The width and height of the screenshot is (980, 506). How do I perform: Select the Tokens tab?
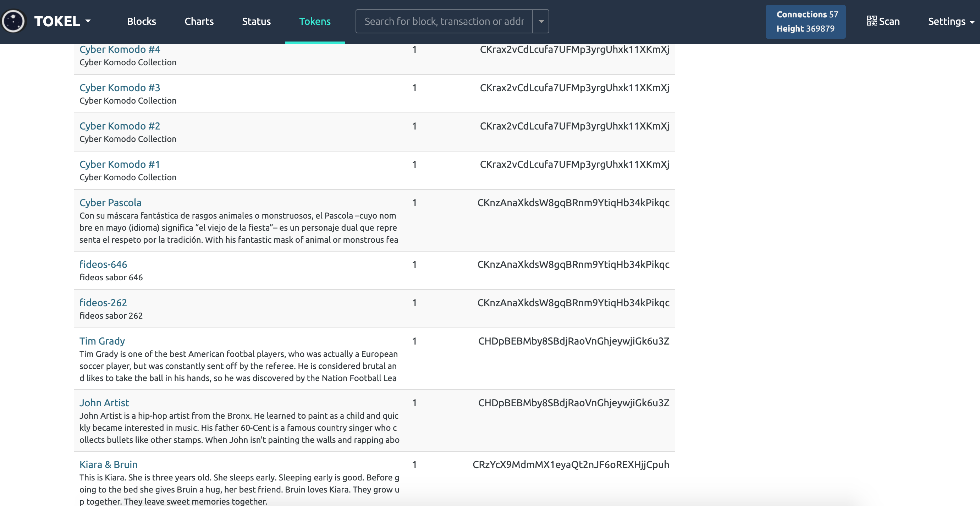pos(315,21)
